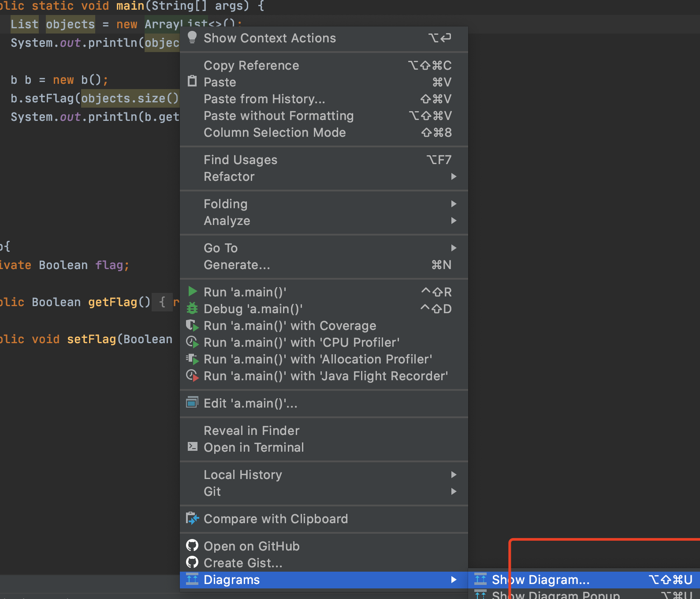700x599 pixels.
Task: Click the highlighted Diagrams entry
Action: pyautogui.click(x=324, y=580)
